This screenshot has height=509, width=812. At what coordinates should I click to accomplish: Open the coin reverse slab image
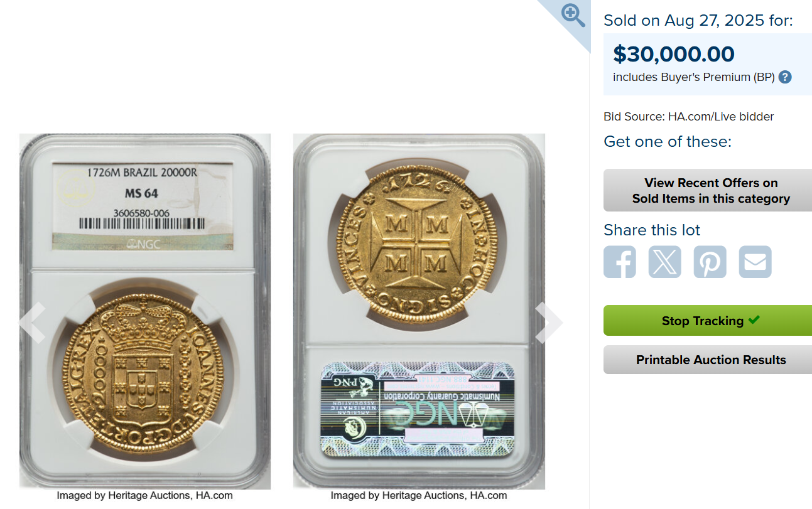point(419,311)
